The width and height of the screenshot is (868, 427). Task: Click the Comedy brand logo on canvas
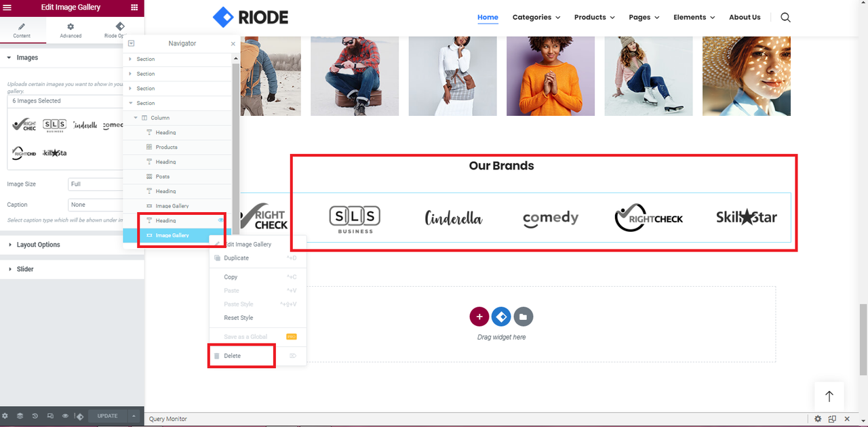551,218
